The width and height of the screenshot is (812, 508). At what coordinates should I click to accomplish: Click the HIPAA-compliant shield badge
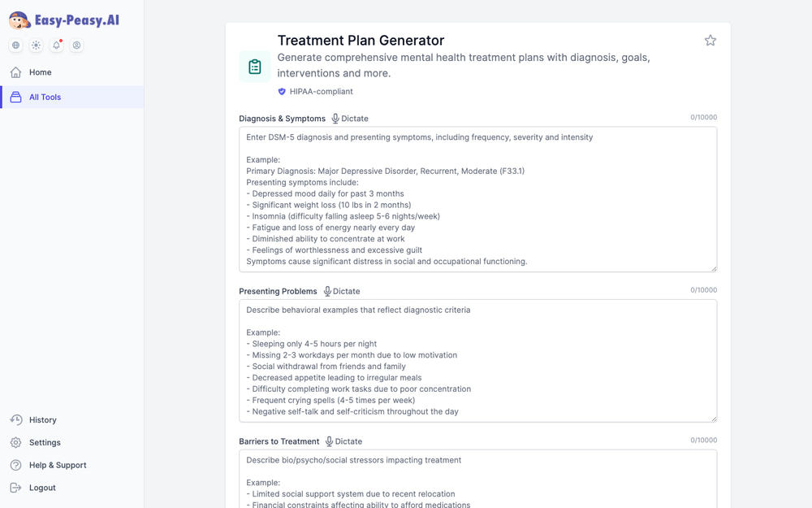315,91
